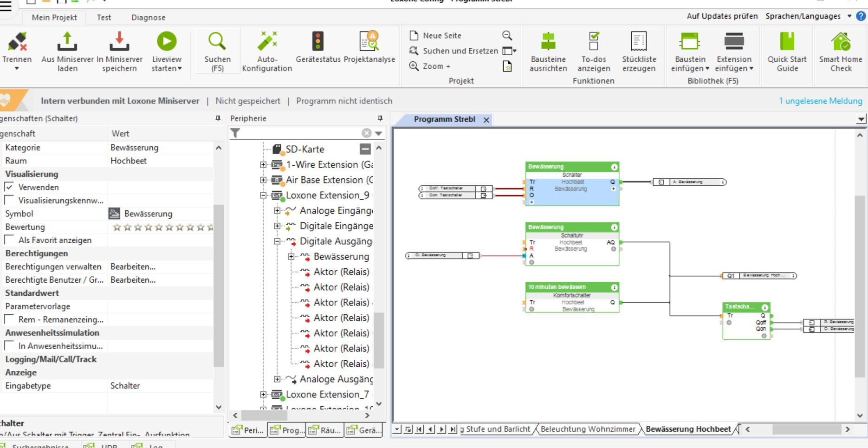Pin the Eigenschaften (Schalter) panel

[218, 118]
